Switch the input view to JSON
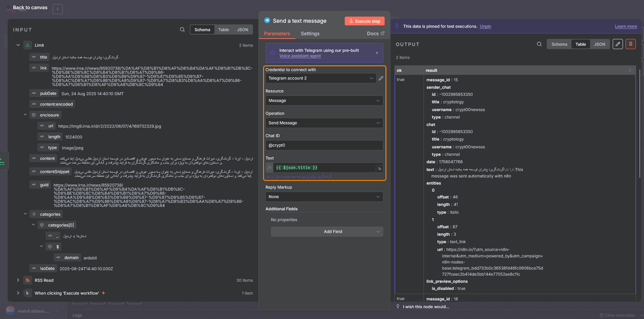This screenshot has width=644, height=319. [x=242, y=29]
